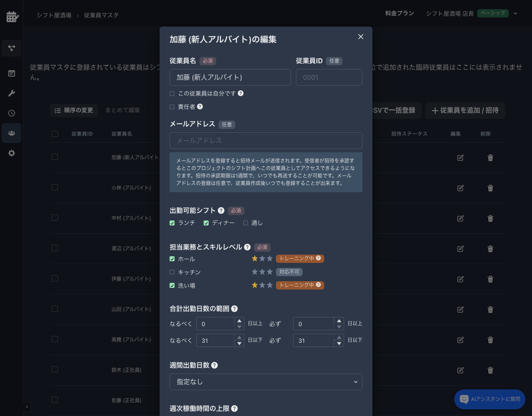Check the キッチン task checkbox

[x=172, y=272]
